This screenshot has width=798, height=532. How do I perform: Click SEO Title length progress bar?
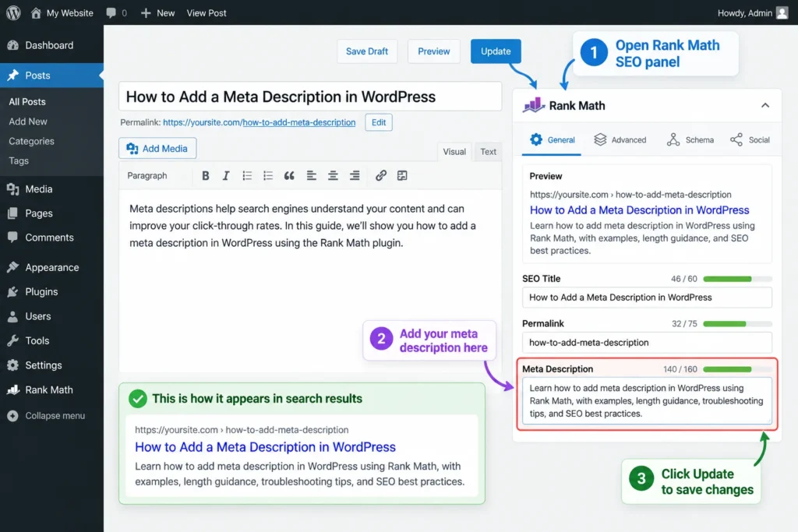[x=737, y=279]
